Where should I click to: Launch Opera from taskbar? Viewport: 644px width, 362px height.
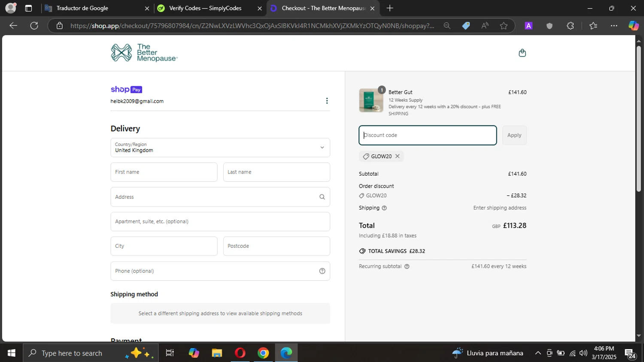[x=240, y=353]
